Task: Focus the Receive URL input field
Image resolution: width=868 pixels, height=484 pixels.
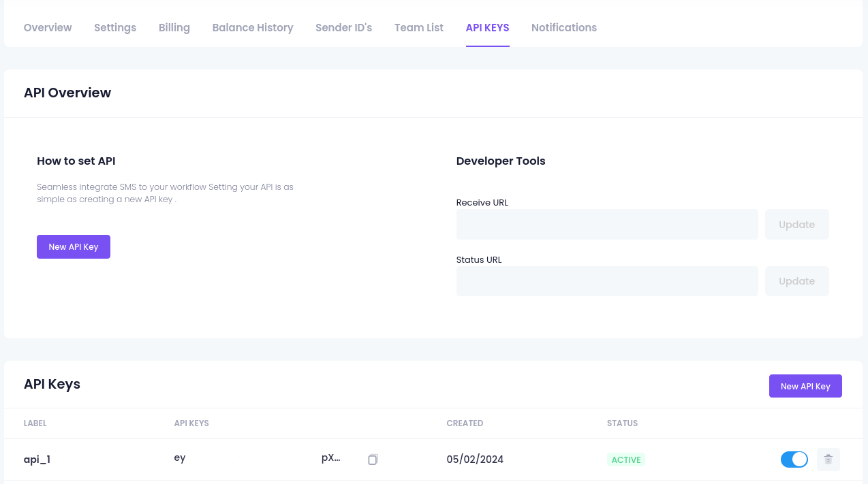Action: tap(607, 225)
